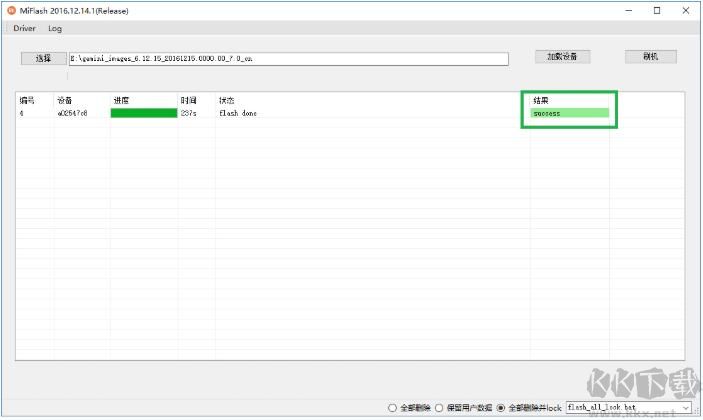Select the 全部删除并lock radio button

pyautogui.click(x=501, y=408)
